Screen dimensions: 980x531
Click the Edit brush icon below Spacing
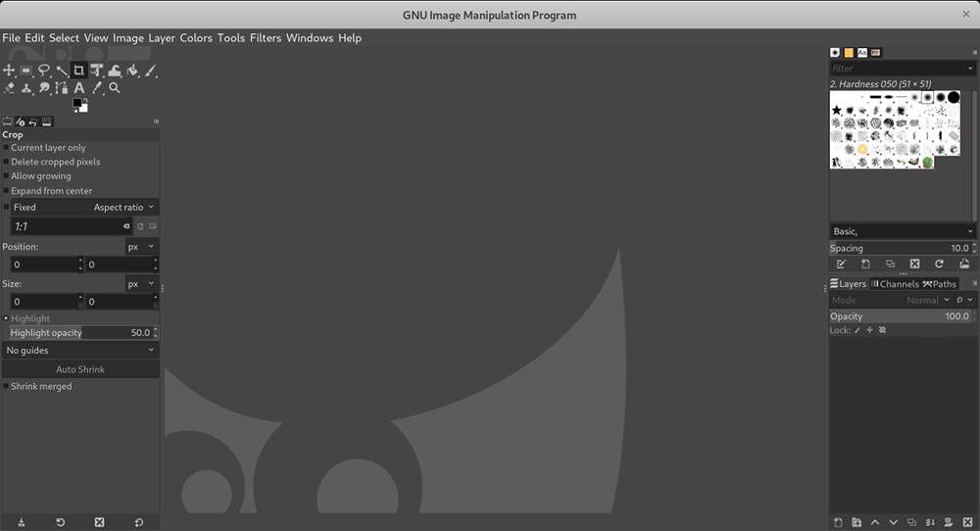(841, 264)
